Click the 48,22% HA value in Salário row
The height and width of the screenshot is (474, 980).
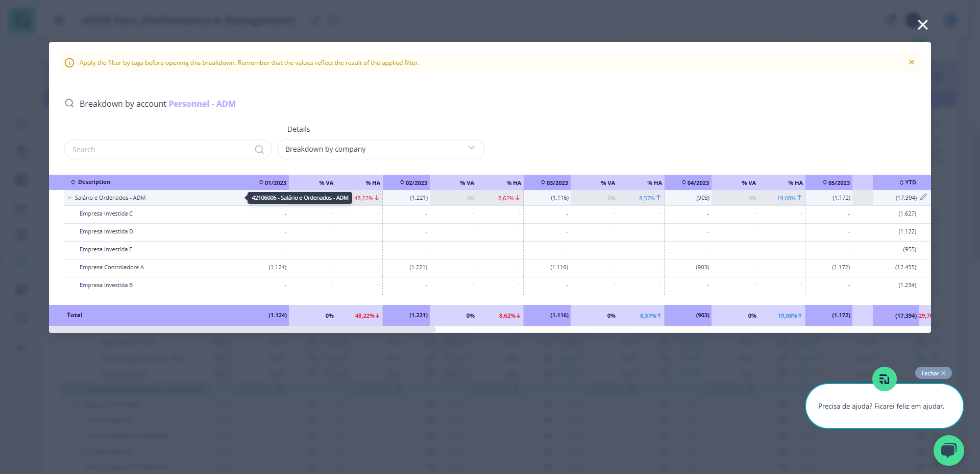[366, 198]
